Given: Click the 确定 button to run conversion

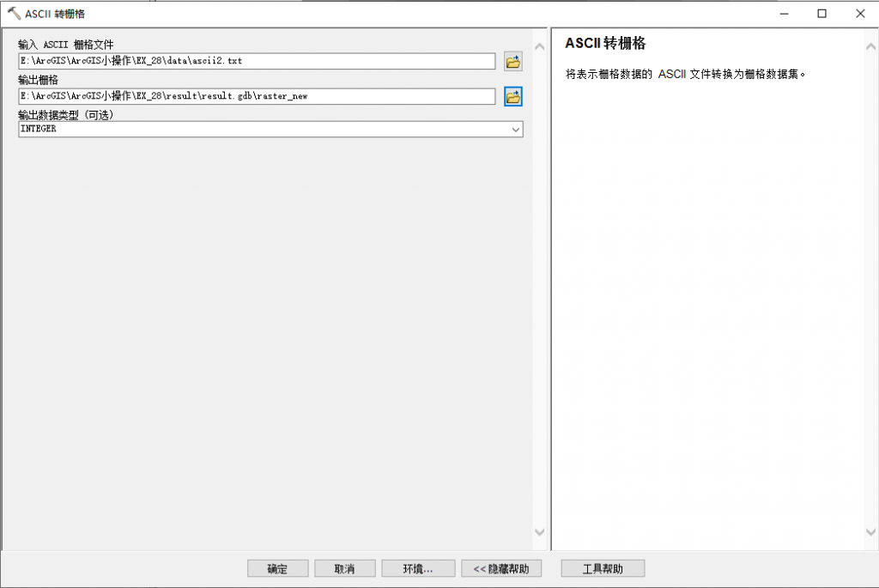Looking at the screenshot, I should (x=277, y=567).
